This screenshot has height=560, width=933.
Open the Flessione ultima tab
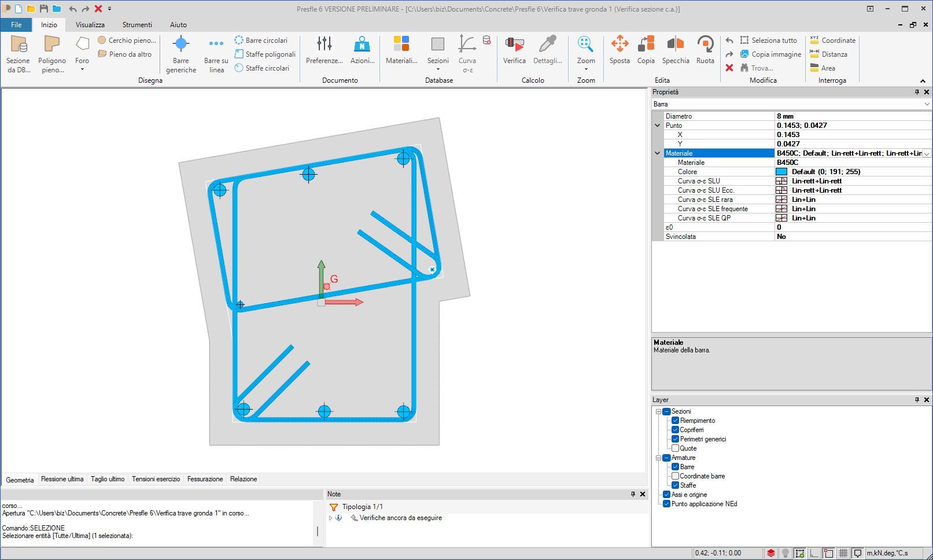tap(62, 479)
